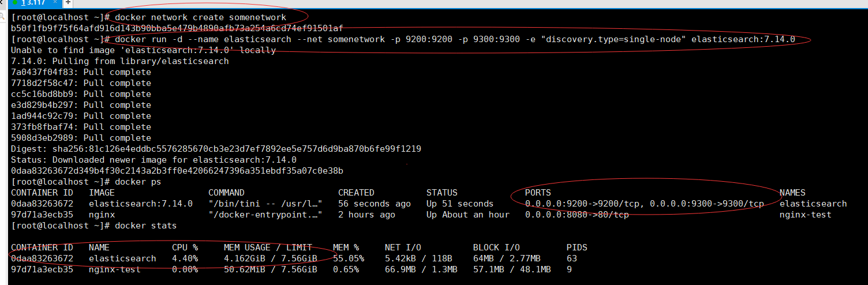The height and width of the screenshot is (285, 868).
Task: Click the '/bin/tini -- /usr/l…' command cell
Action: [265, 204]
